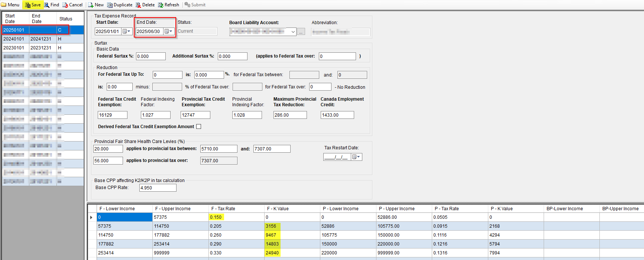Toggle Derived Federal Tax Credit Exemption Amount checkbox
The width and height of the screenshot is (644, 260).
(x=199, y=127)
